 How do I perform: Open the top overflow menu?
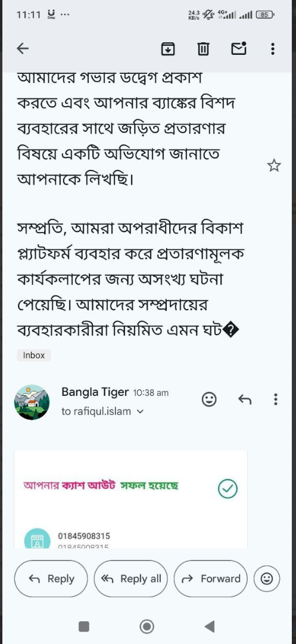[x=273, y=49]
